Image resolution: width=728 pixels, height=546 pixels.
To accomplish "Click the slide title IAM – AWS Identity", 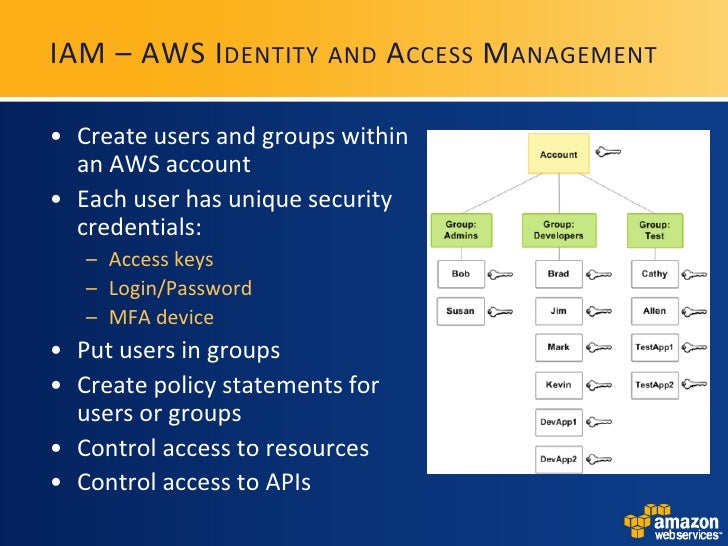I will point(353,53).
